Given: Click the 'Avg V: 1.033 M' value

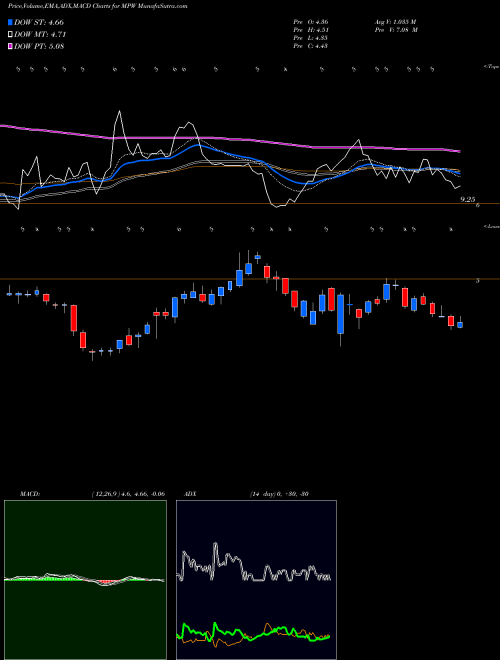Looking at the screenshot, I should point(396,22).
